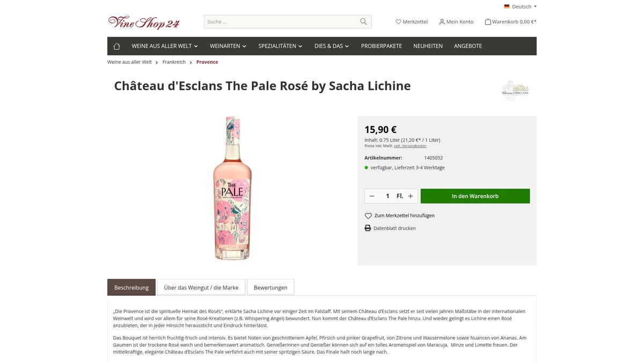Toggle wishlist with Zum Merkzettel hinzufügen

click(404, 215)
